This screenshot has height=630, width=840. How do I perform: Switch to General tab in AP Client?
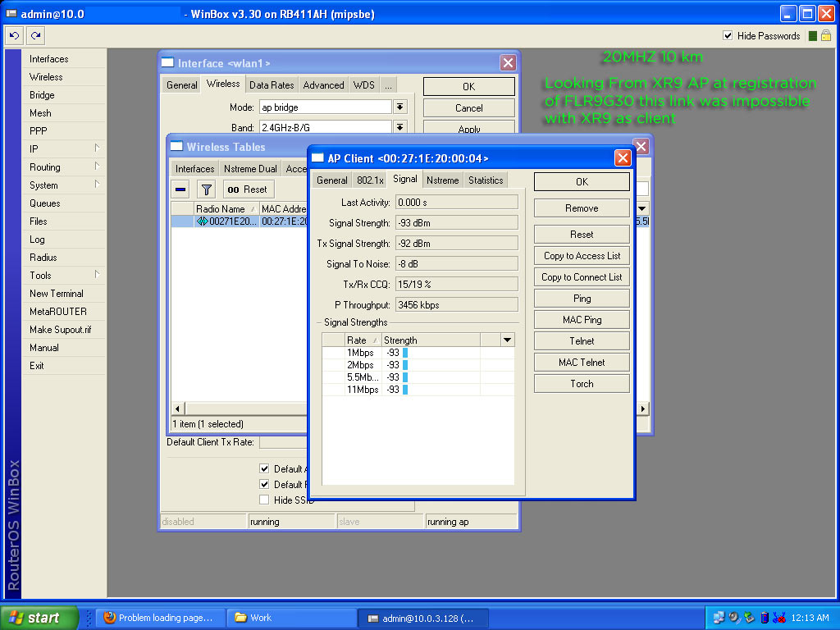point(332,180)
